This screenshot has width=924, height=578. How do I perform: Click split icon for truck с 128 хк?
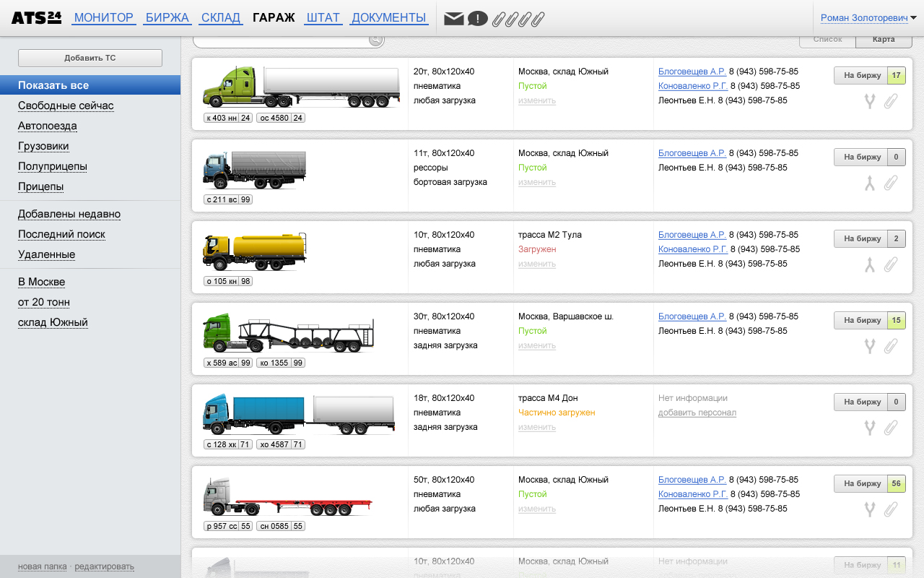click(x=870, y=428)
